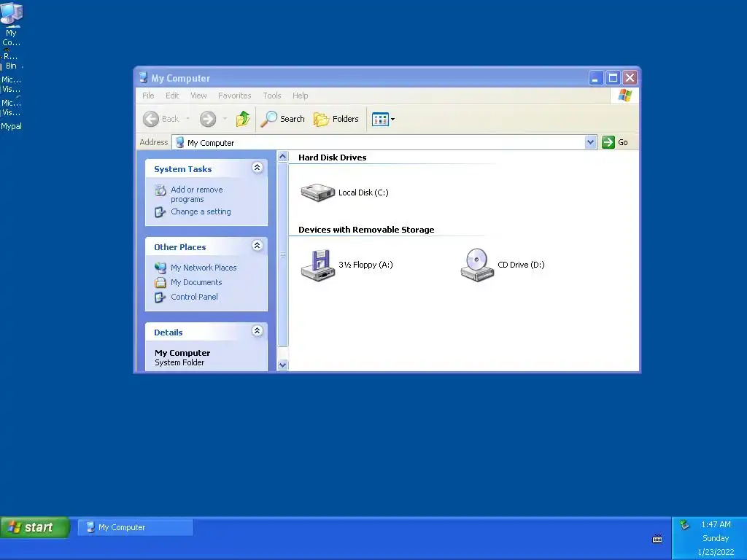This screenshot has height=560, width=747.
Task: Click the taskbar clock showing 1:47 AM
Action: point(716,525)
